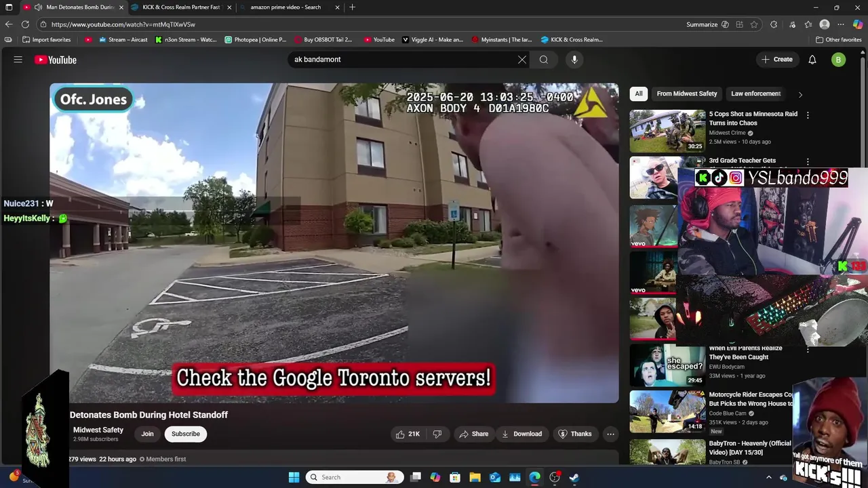Open the Motorcycle Rider Escapes video thumbnail
Viewport: 868px width, 488px height.
(x=667, y=411)
